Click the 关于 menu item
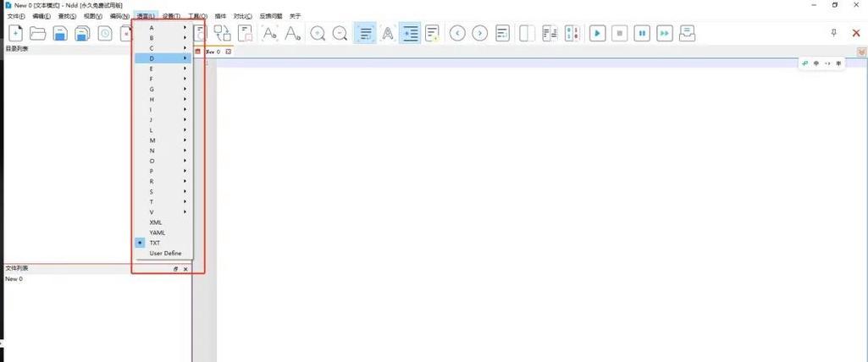The width and height of the screenshot is (868, 362). coord(295,16)
